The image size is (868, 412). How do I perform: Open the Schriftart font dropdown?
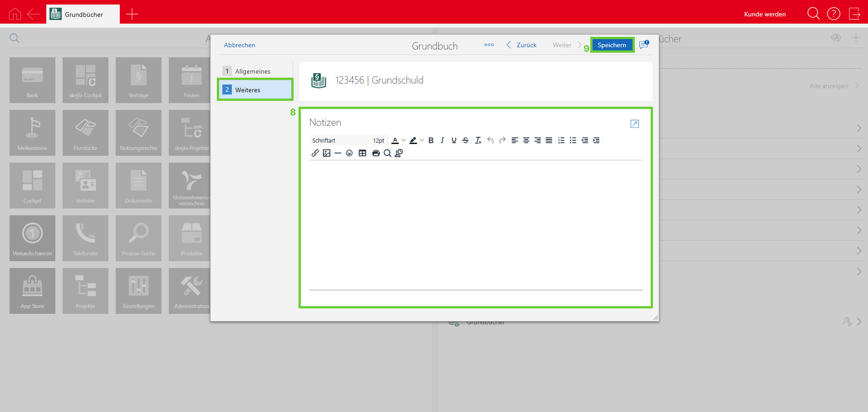coord(339,140)
